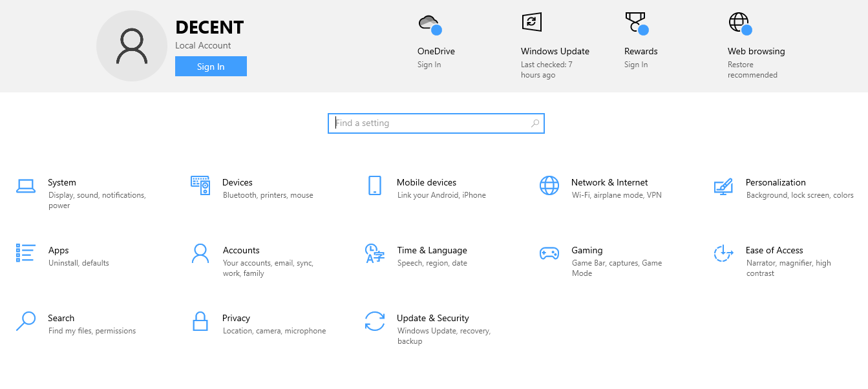868x389 pixels.
Task: Open the Devices keyboard and speaker icon
Action: coord(200,185)
